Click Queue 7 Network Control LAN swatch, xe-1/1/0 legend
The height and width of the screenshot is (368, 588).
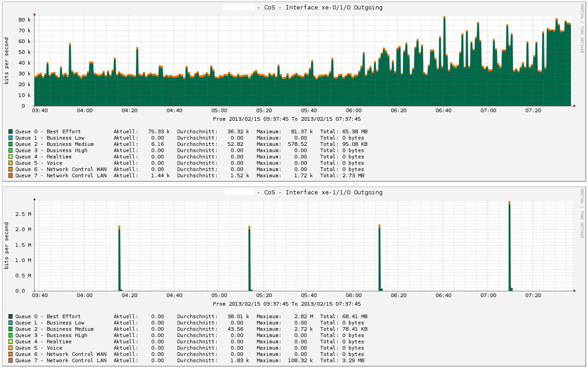10,360
